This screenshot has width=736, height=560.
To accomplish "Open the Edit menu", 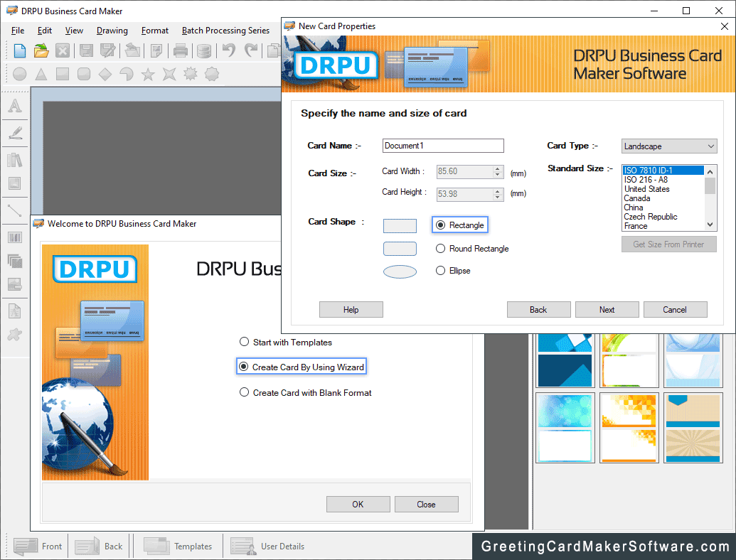I will [45, 31].
